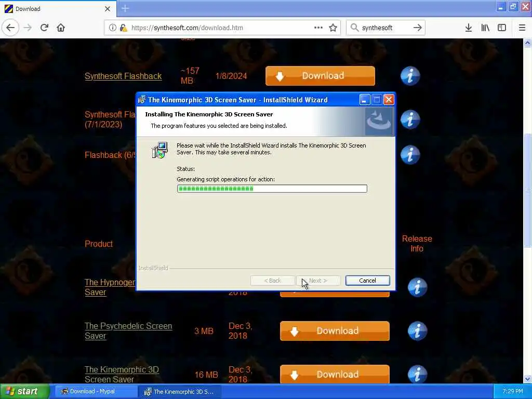Click the 3 MB size text
The image size is (532, 399).
tap(204, 331)
